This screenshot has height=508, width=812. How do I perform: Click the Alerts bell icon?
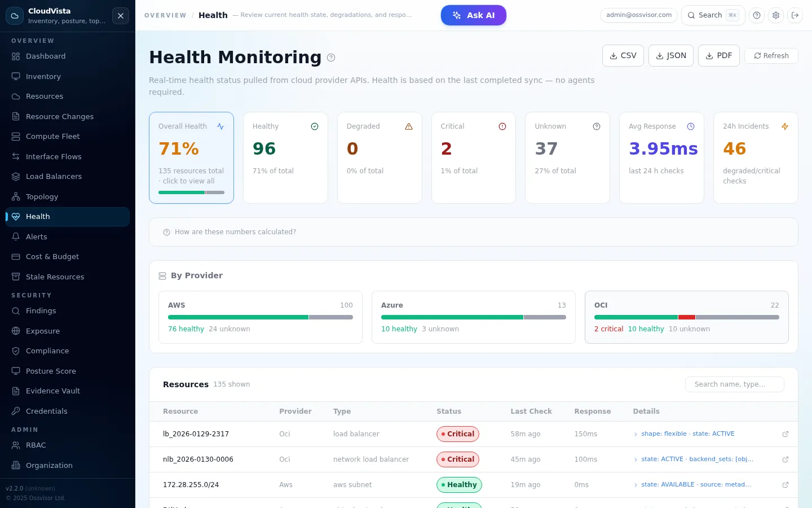pos(16,237)
